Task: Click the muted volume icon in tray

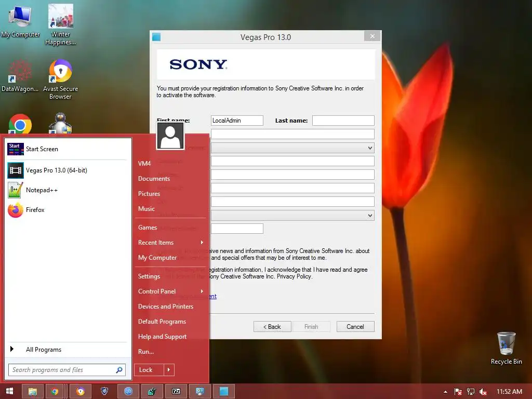Action: (483, 392)
